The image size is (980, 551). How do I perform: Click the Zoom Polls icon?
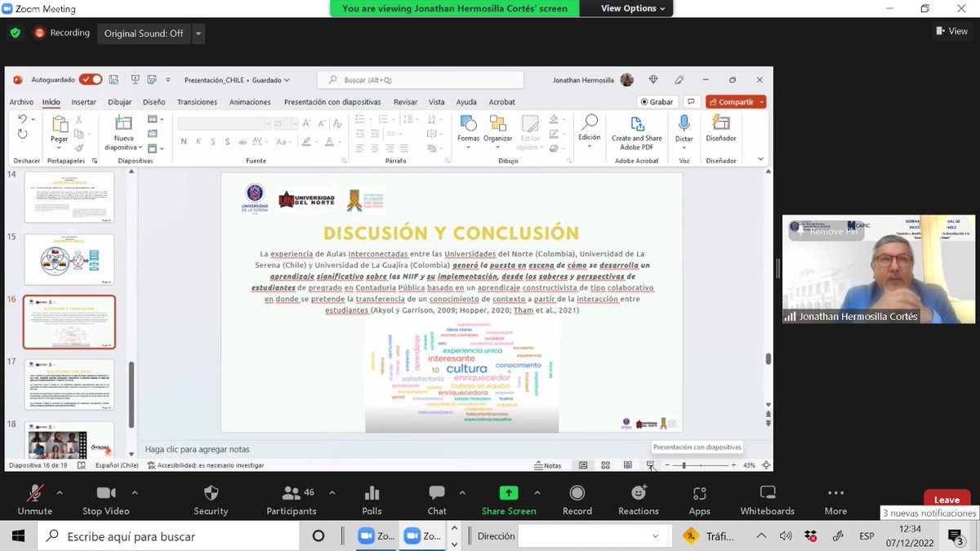click(372, 493)
